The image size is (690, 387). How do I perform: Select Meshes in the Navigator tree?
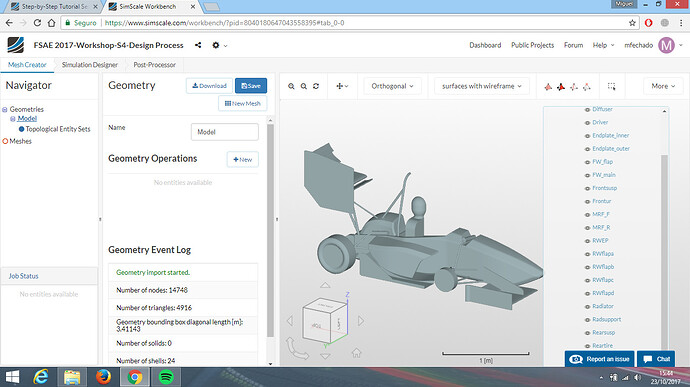(20, 141)
